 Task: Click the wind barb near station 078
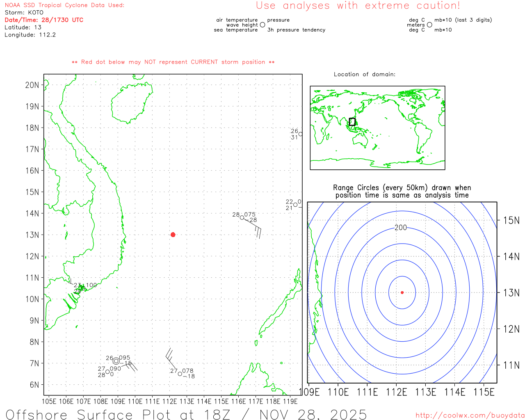coord(170,358)
